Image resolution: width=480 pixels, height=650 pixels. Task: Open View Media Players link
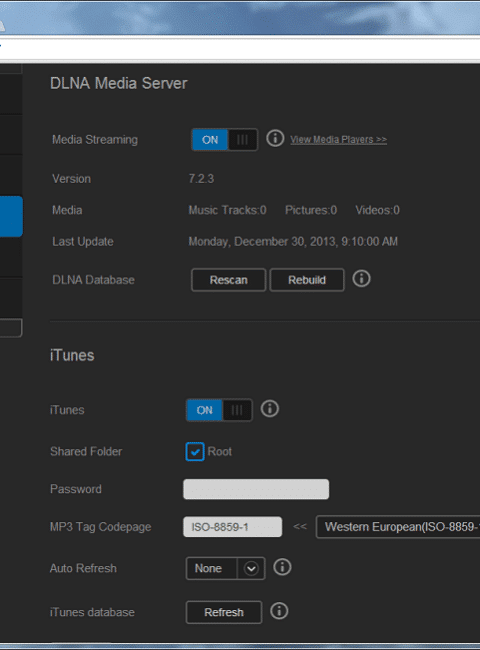(x=338, y=140)
